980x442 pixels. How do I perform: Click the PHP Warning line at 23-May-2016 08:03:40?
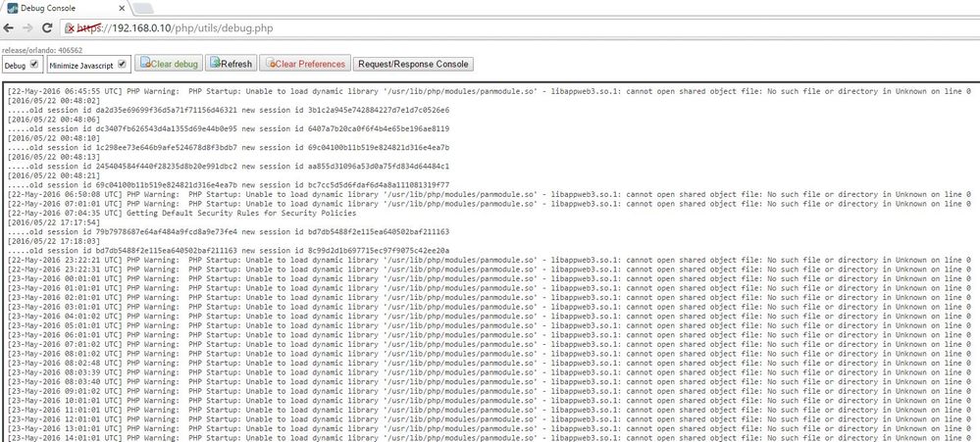pos(489,381)
